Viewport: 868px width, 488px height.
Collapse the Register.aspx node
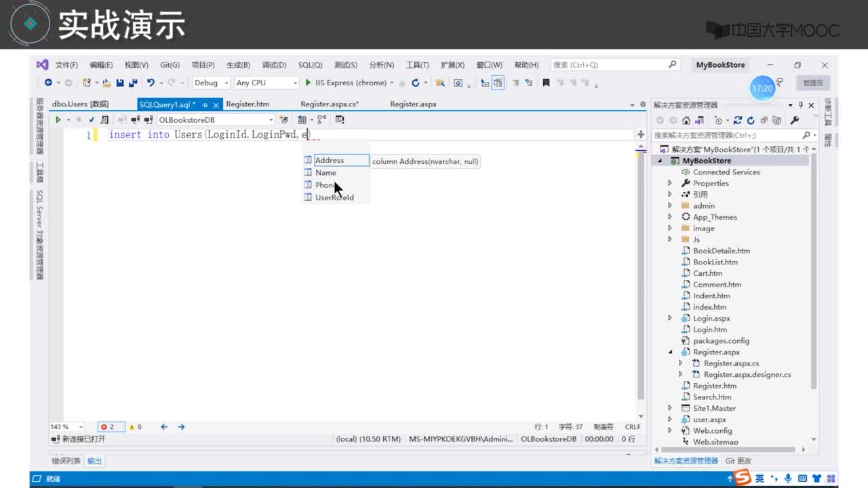[x=670, y=352]
